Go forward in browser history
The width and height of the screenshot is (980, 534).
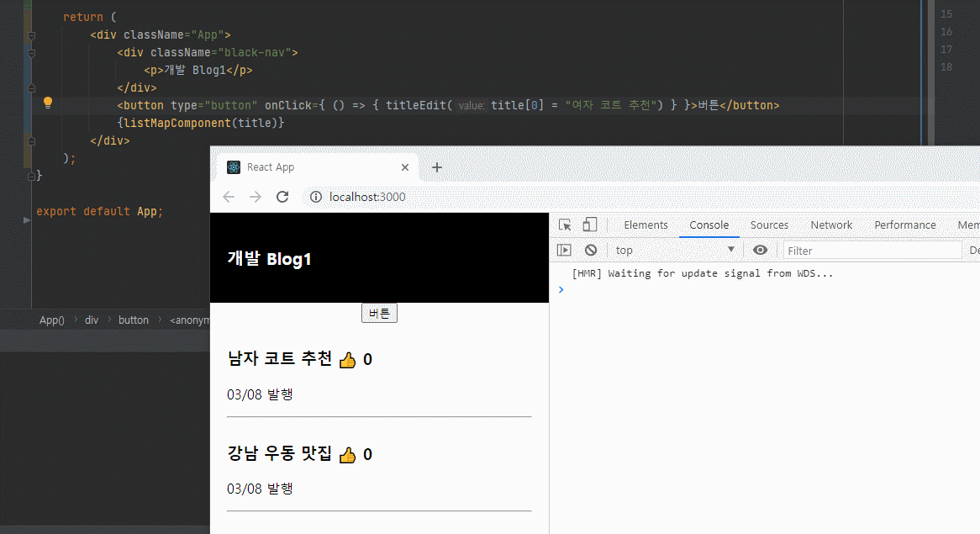256,197
